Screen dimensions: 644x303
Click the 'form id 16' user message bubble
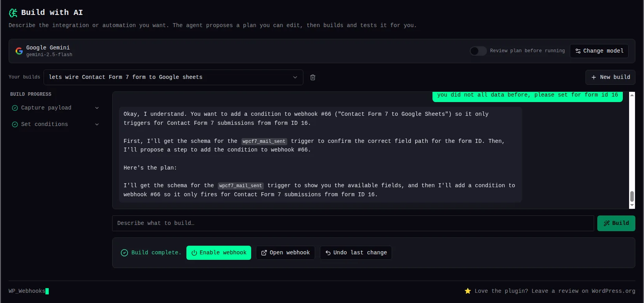coord(527,96)
